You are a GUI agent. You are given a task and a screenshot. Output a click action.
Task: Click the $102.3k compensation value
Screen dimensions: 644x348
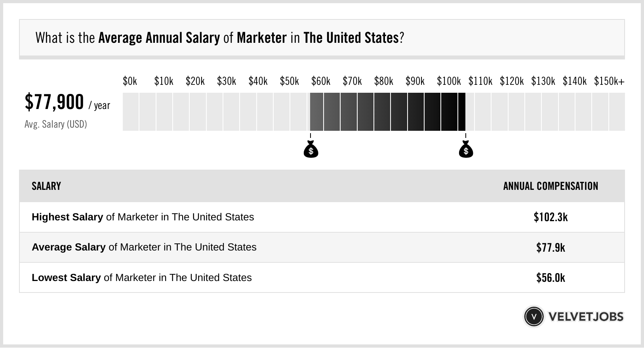pyautogui.click(x=551, y=217)
